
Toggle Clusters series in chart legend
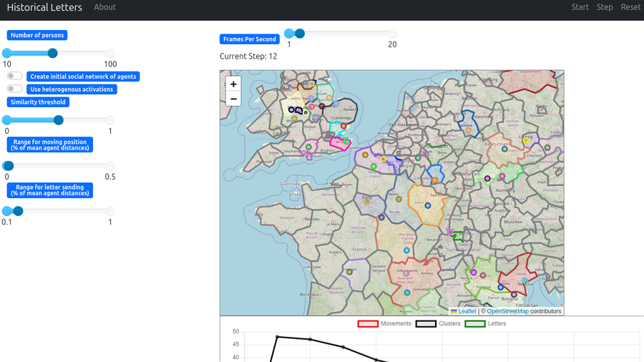(438, 324)
